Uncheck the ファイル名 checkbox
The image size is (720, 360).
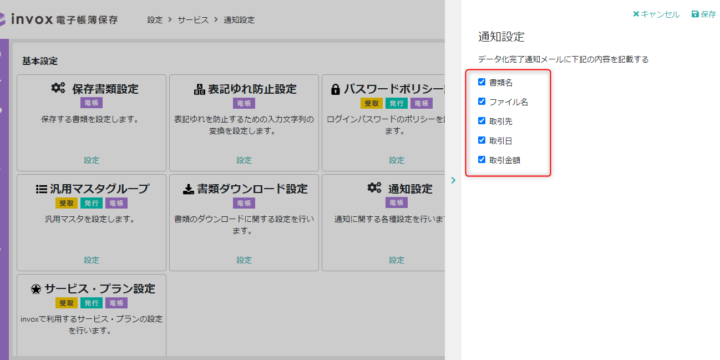[482, 101]
